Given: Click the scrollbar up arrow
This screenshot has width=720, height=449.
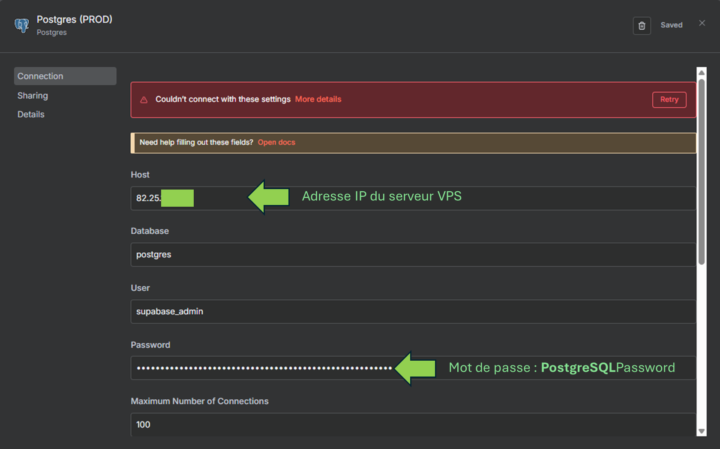Looking at the screenshot, I should 703,72.
